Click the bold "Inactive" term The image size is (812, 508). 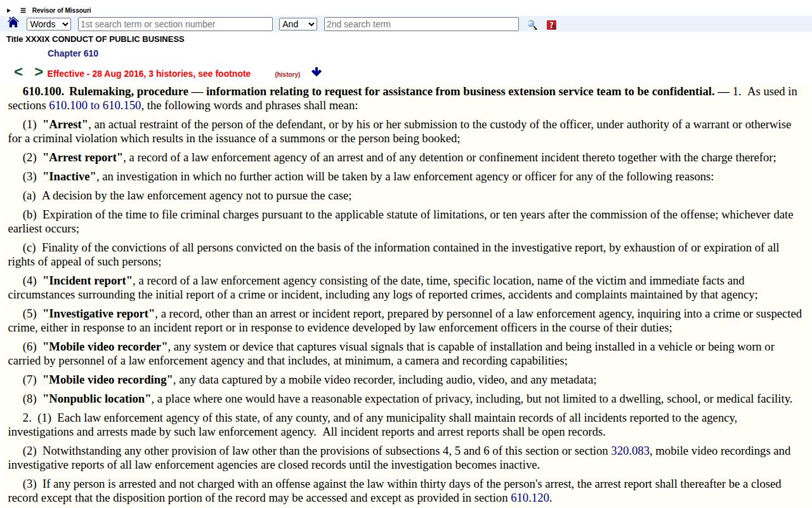tap(70, 177)
